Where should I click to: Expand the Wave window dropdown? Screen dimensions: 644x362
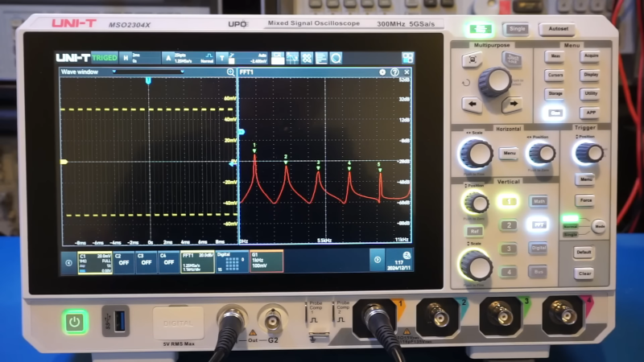[x=114, y=72]
